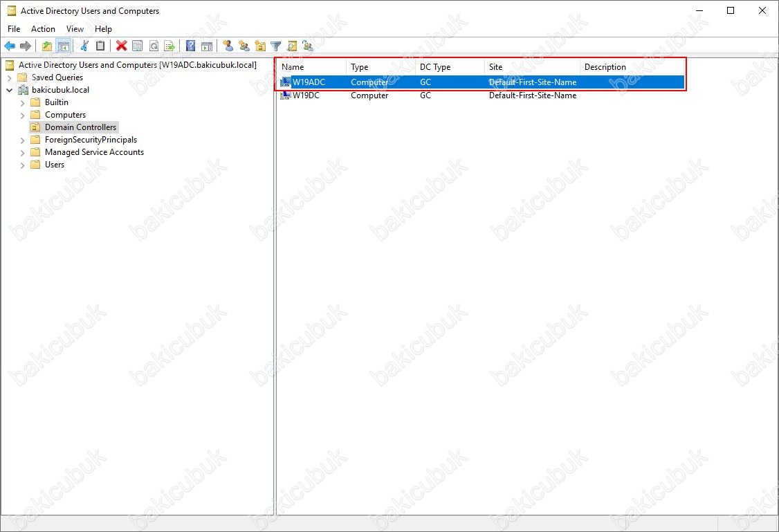Viewport: 779px width, 532px height.
Task: Click Default-First-Site-Name in W19ADC row
Action: coord(533,82)
